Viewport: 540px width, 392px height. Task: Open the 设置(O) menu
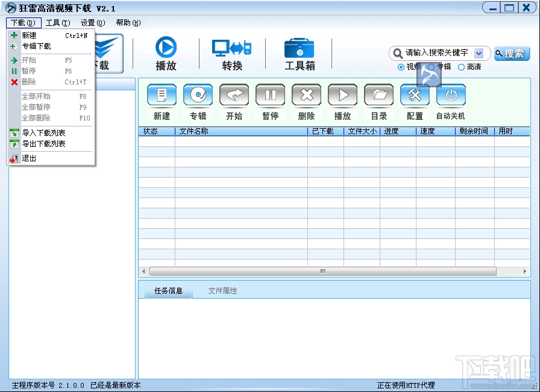tap(93, 23)
